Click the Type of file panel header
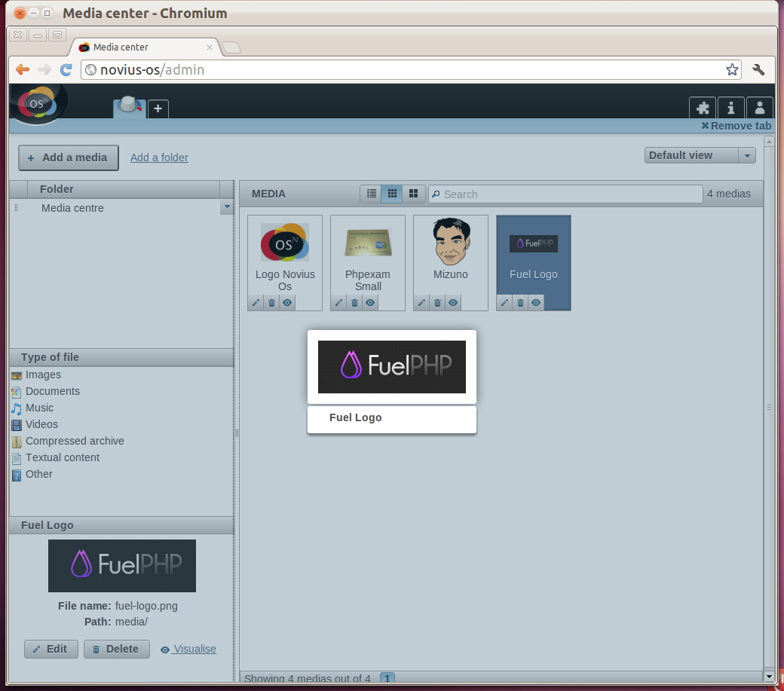 pyautogui.click(x=121, y=357)
